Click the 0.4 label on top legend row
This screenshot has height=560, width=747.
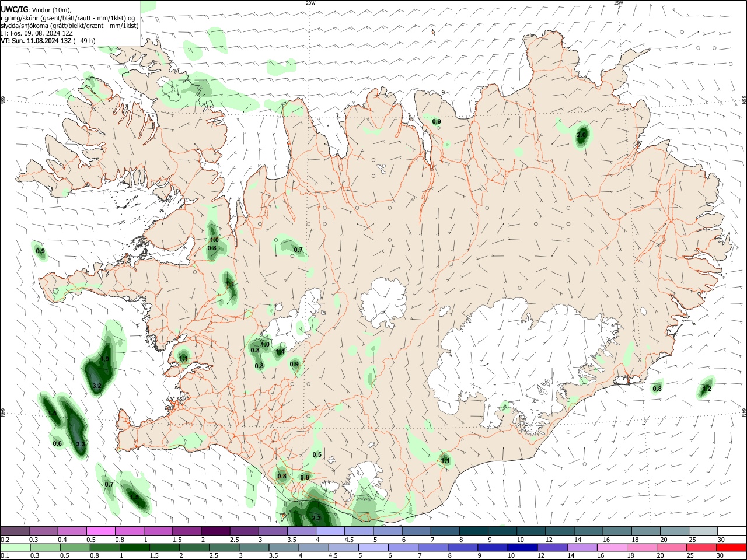click(62, 540)
